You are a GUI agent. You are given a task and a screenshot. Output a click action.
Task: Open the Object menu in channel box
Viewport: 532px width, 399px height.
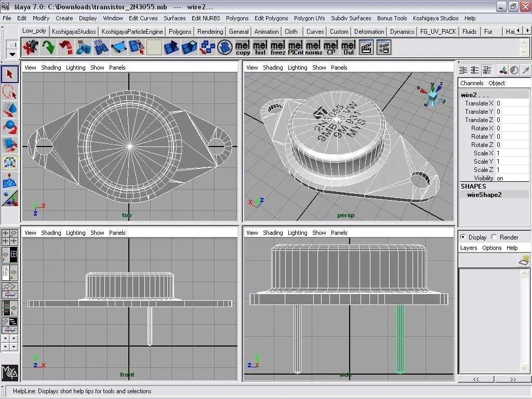click(497, 83)
